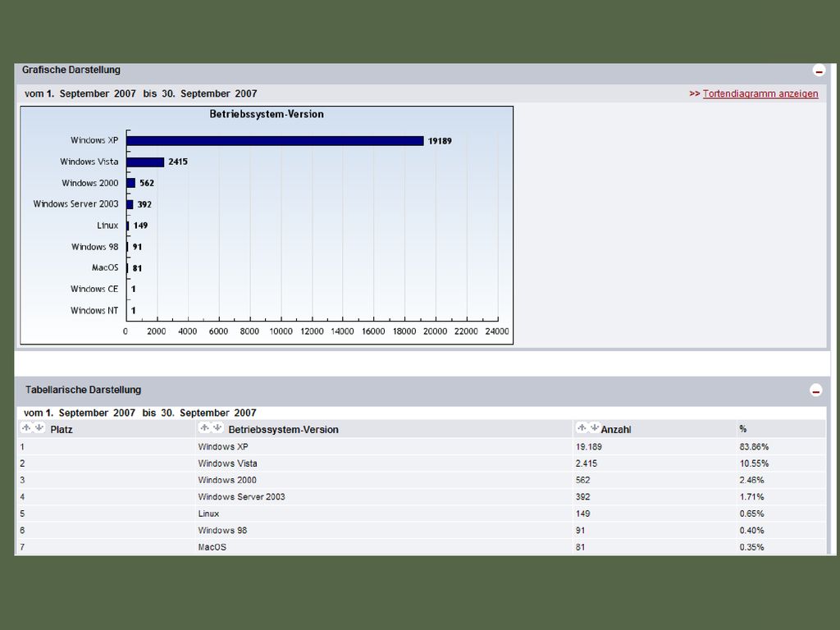Viewport: 840px width, 630px height.
Task: Click the Betriebssystem-Version table column header
Action: (283, 430)
